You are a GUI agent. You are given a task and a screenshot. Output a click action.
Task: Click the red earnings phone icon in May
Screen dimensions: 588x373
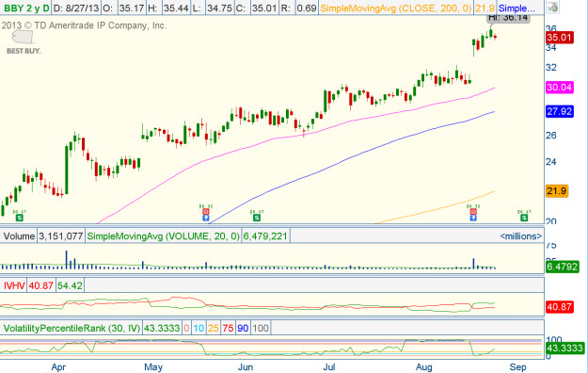[x=205, y=212]
